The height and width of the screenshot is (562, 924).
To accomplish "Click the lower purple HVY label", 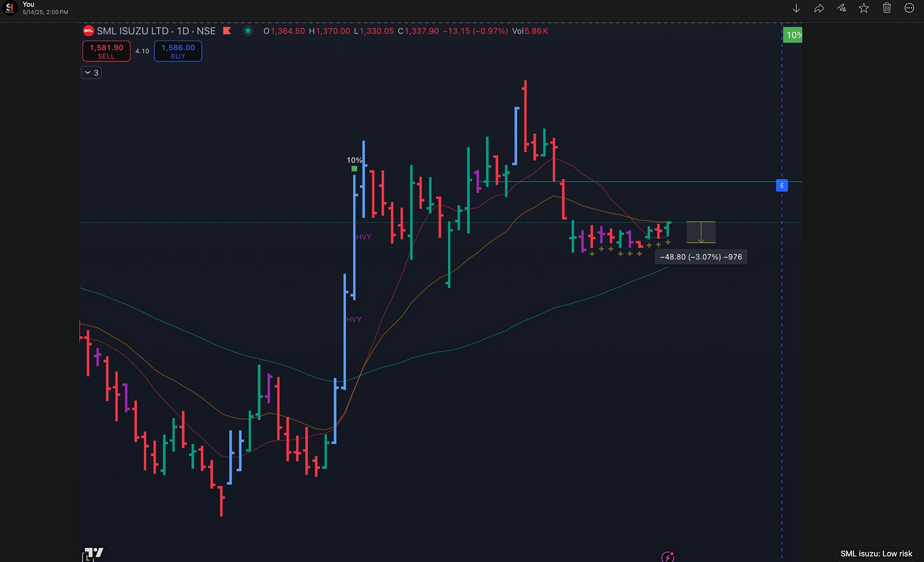I will tap(353, 319).
